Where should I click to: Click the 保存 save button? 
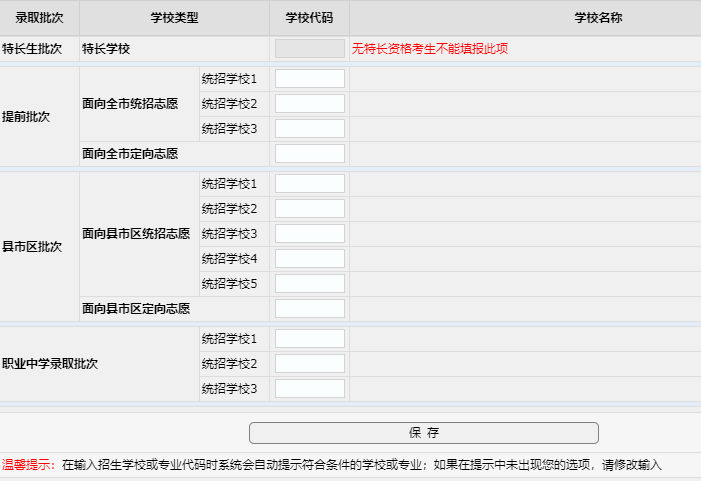coord(423,433)
